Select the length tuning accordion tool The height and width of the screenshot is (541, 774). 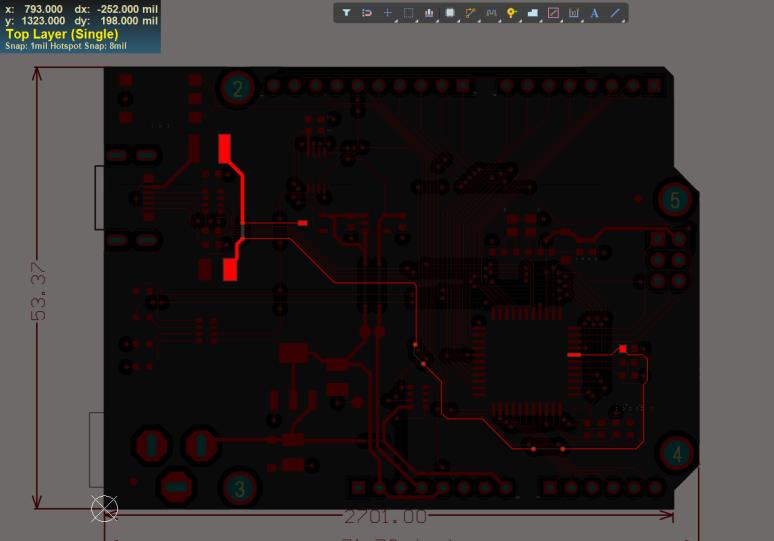[491, 13]
